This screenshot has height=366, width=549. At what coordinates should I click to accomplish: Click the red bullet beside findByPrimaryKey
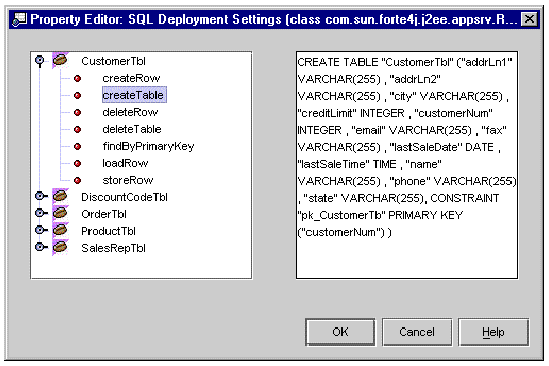pyautogui.click(x=77, y=146)
